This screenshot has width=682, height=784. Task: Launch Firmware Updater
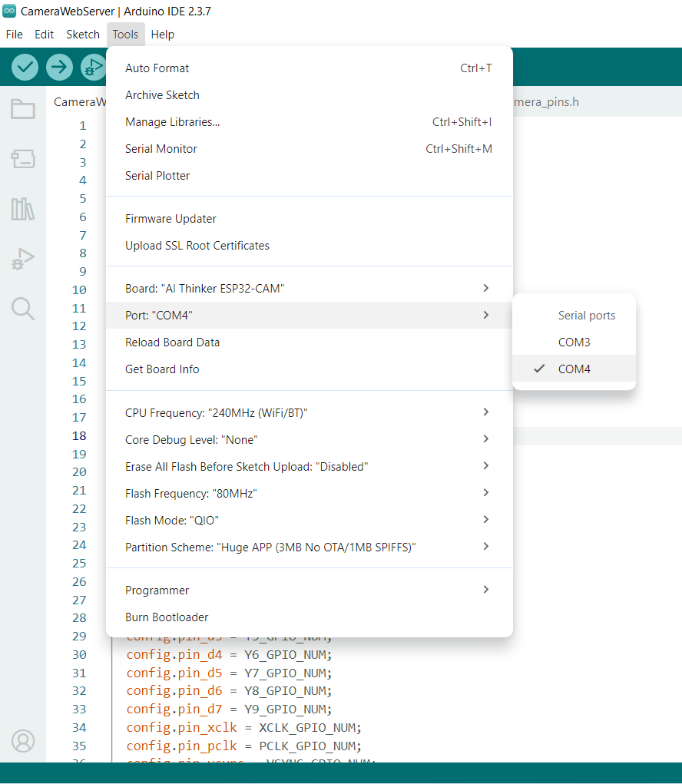(310, 219)
